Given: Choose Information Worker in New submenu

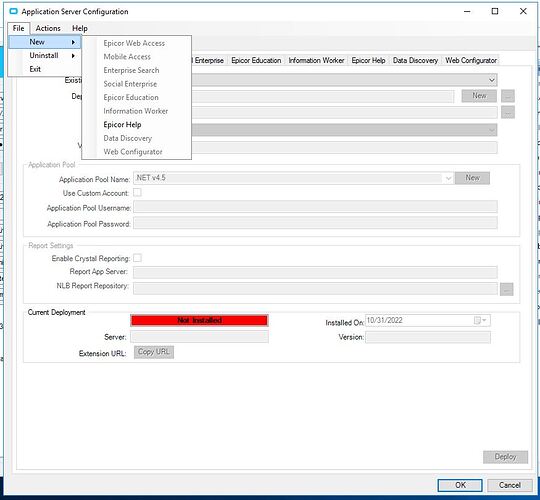Looking at the screenshot, I should pos(136,111).
